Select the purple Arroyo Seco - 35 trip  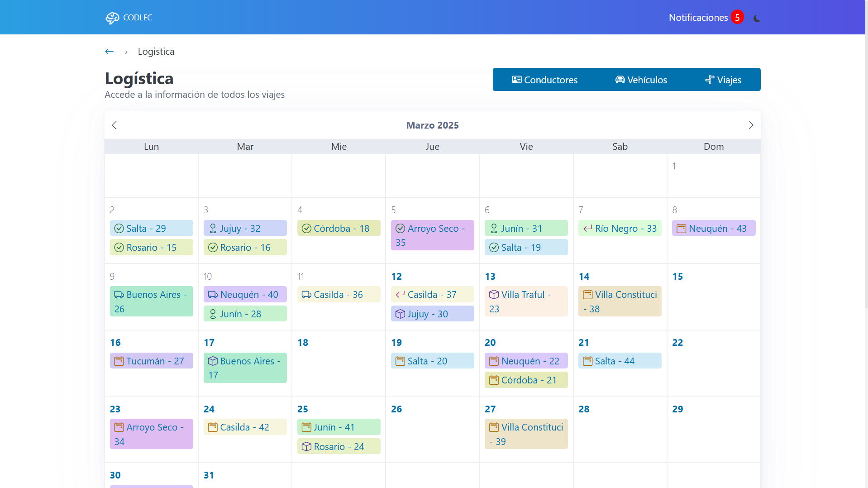tap(432, 235)
